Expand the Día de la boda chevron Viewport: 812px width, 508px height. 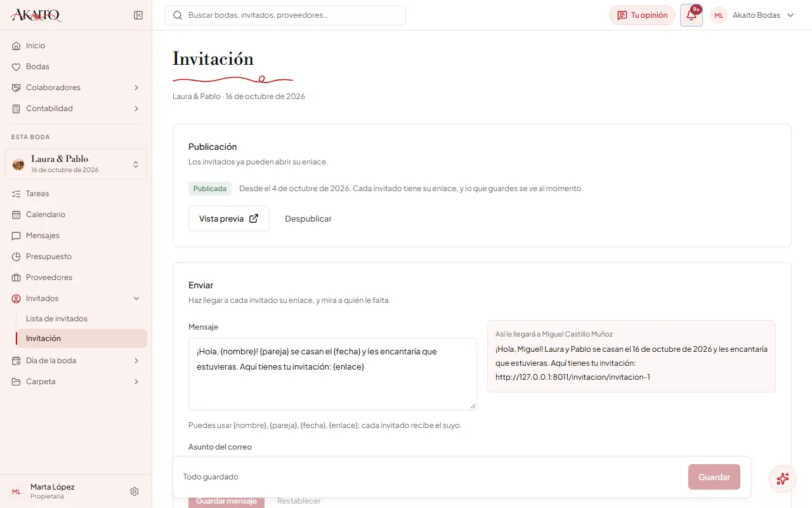[136, 361]
